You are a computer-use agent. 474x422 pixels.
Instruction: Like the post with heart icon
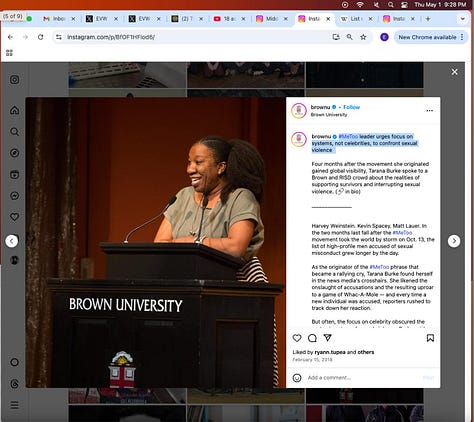(297, 338)
